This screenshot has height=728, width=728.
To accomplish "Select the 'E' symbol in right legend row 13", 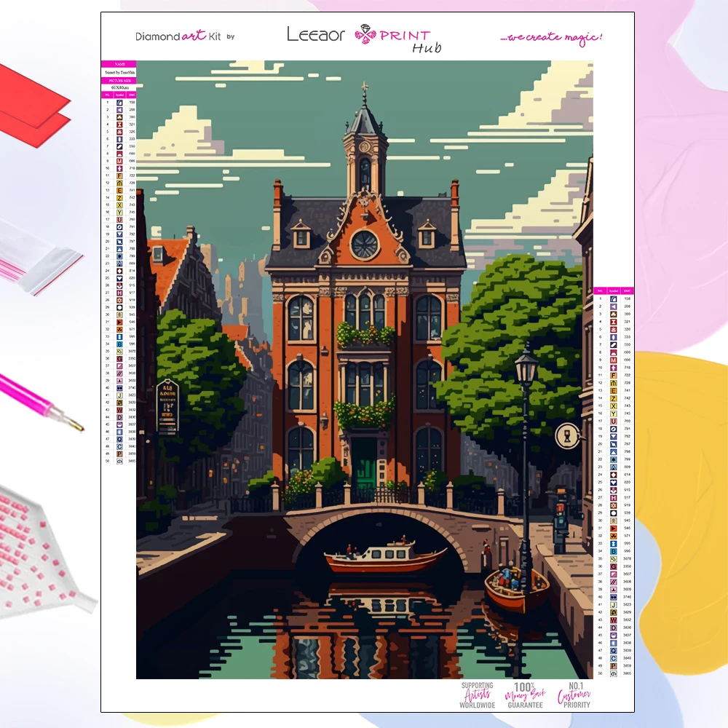I will pyautogui.click(x=613, y=391).
